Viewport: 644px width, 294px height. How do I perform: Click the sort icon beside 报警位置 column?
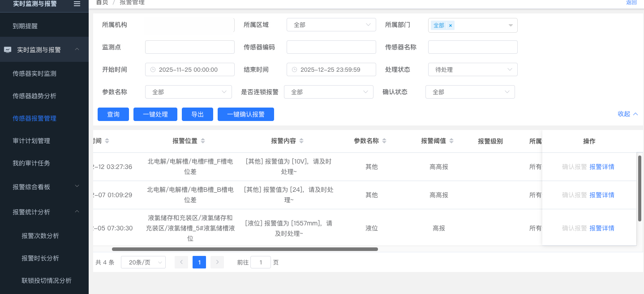(203, 141)
